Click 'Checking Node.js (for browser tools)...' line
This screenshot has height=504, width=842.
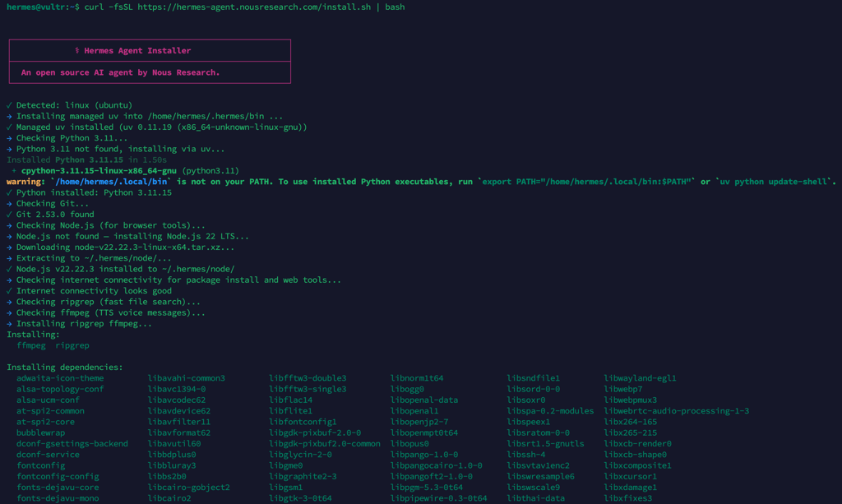pos(106,225)
